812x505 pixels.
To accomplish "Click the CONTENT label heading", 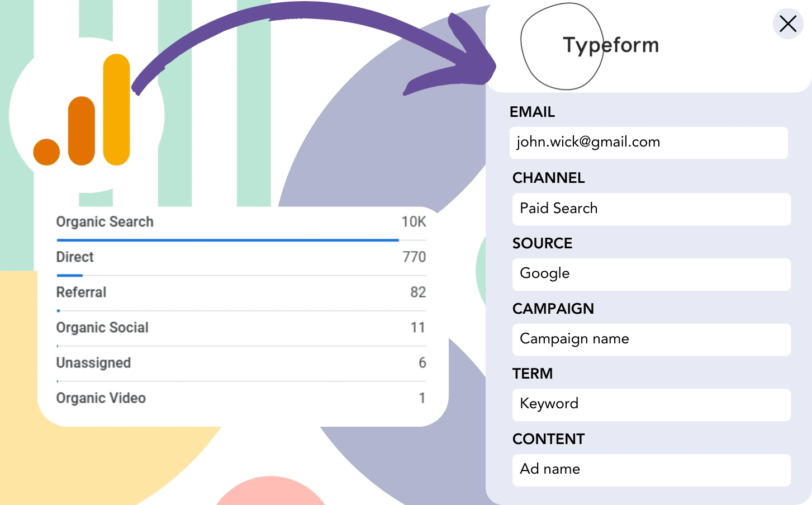I will pos(549,440).
